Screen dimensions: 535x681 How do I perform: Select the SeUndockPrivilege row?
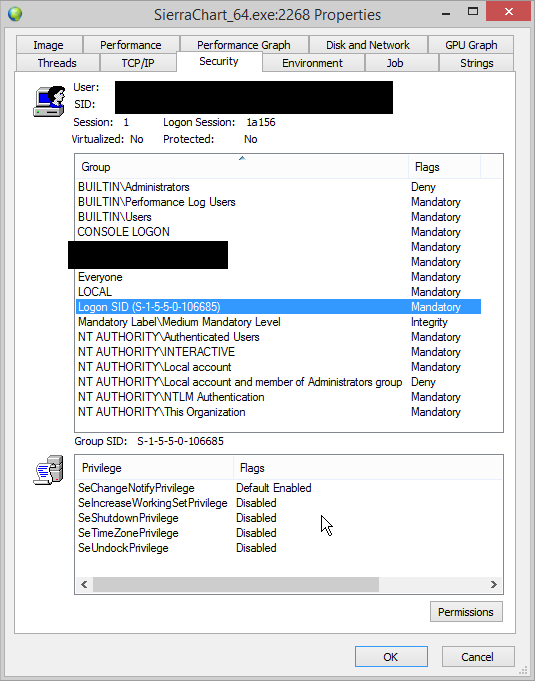point(289,548)
